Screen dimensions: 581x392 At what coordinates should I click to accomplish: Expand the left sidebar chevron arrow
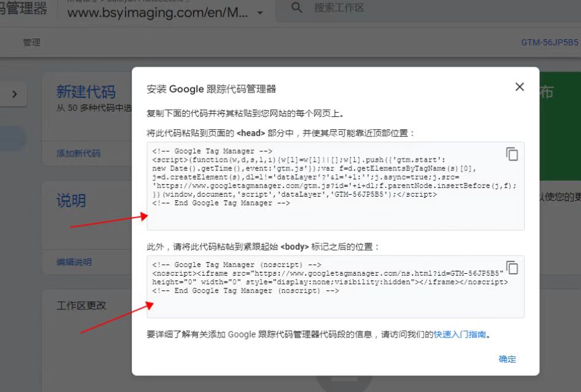[x=15, y=94]
